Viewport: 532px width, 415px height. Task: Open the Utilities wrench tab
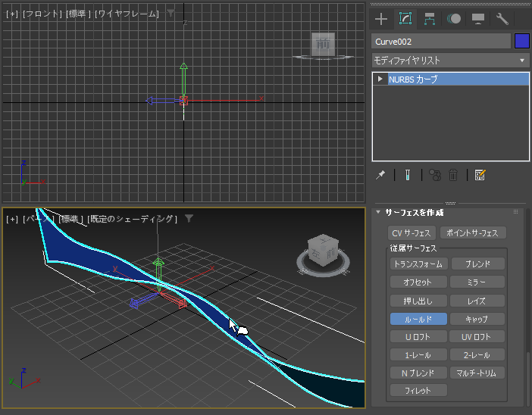502,19
